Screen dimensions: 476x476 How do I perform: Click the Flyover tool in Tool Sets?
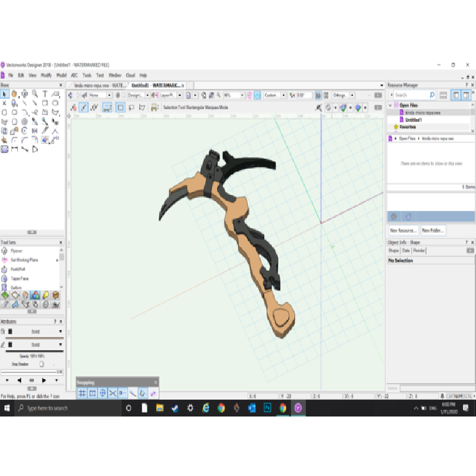(x=17, y=251)
